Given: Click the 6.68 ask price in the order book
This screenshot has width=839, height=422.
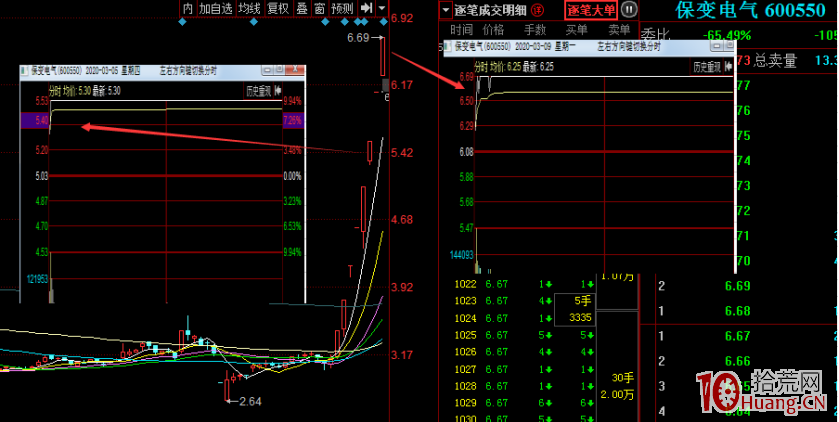Looking at the screenshot, I should pos(738,311).
